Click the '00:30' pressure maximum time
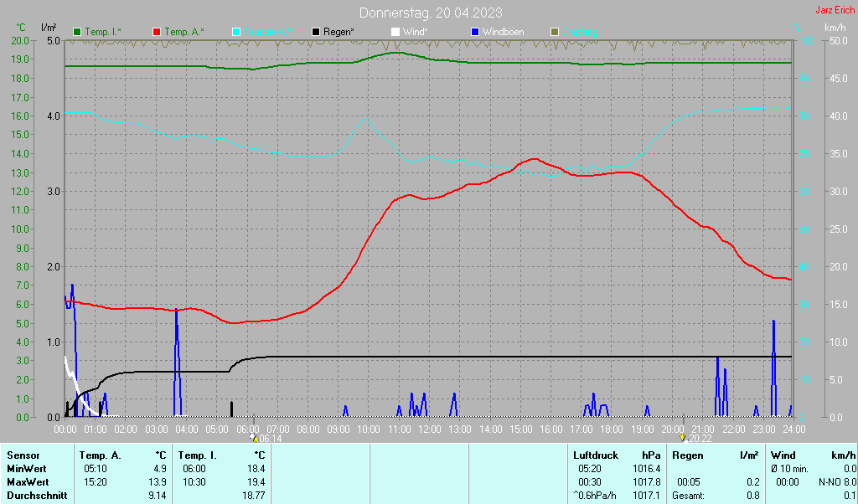Image resolution: width=858 pixels, height=504 pixels. 589,483
